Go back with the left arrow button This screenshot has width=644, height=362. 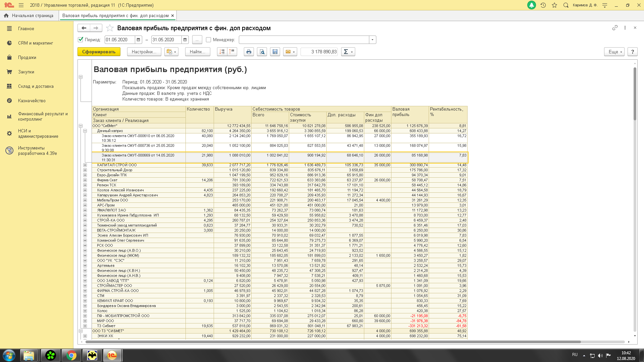point(84,28)
